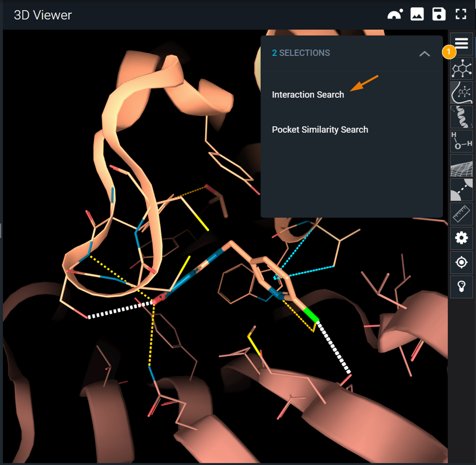The image size is (476, 465).
Task: Choose Interaction Search menu entry
Action: click(308, 95)
